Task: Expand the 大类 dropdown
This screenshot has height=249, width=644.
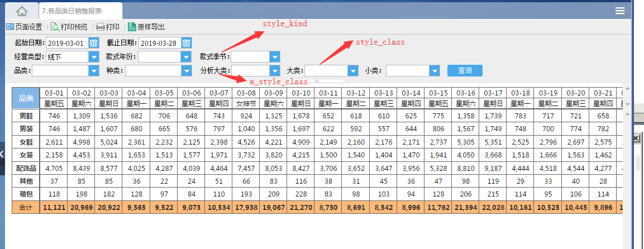Action: pos(353,70)
